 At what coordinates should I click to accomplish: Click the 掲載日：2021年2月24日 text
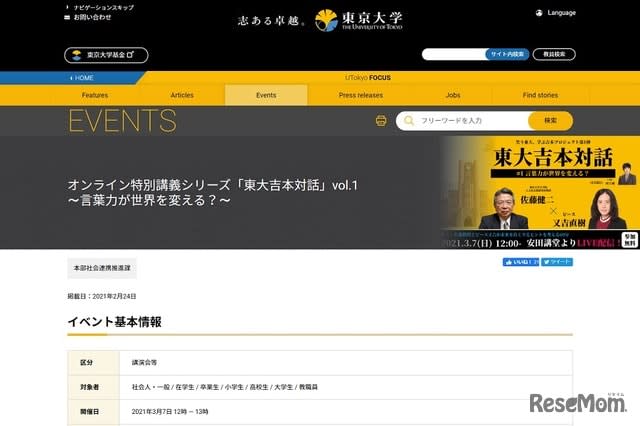pyautogui.click(x=102, y=296)
